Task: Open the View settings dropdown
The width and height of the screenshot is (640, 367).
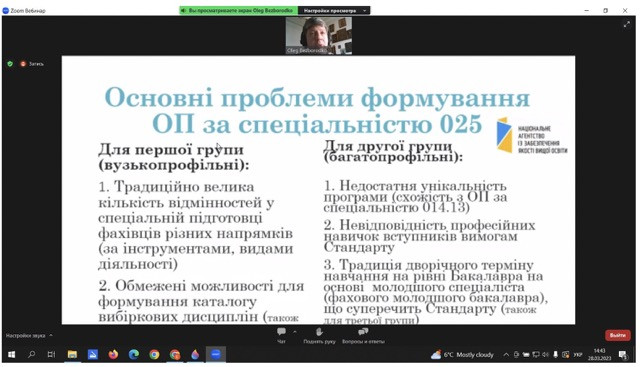Action: (x=334, y=11)
